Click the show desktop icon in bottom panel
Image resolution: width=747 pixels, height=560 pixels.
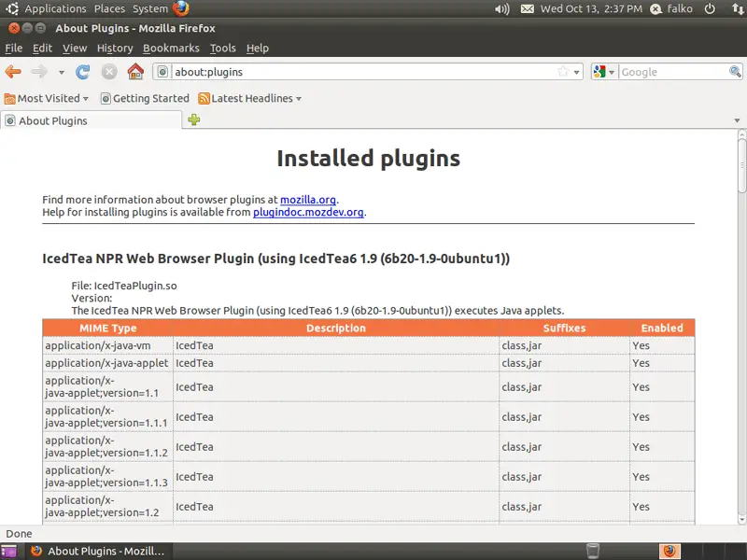tap(8, 552)
